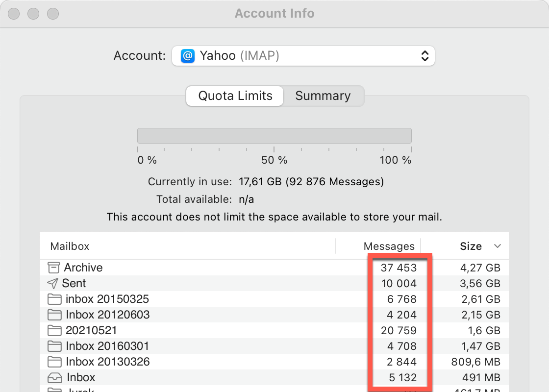549x392 pixels.
Task: Sort by the Mailbox column header
Action: (x=70, y=246)
